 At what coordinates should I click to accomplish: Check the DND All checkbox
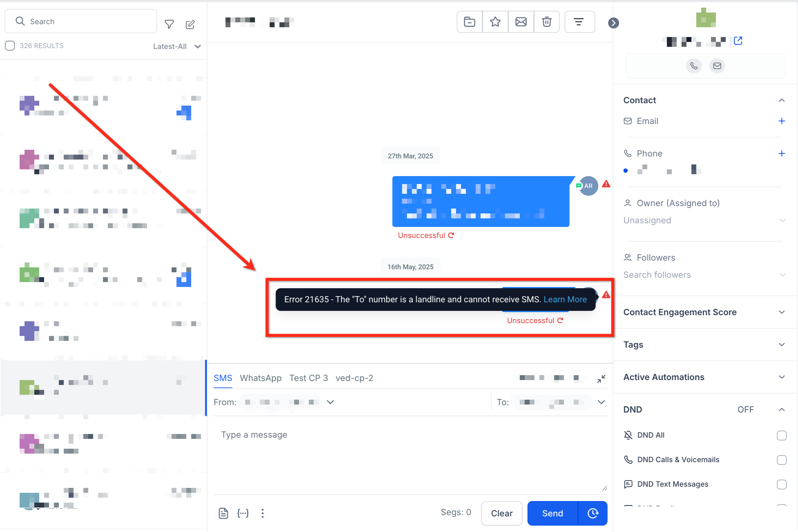click(781, 435)
